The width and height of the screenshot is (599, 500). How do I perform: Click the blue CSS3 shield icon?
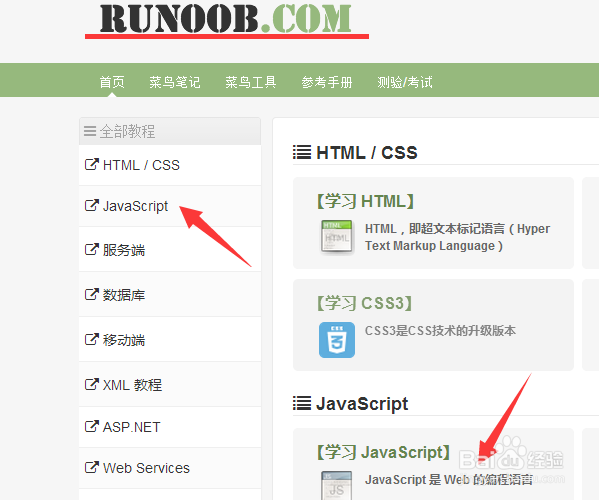[x=337, y=340]
